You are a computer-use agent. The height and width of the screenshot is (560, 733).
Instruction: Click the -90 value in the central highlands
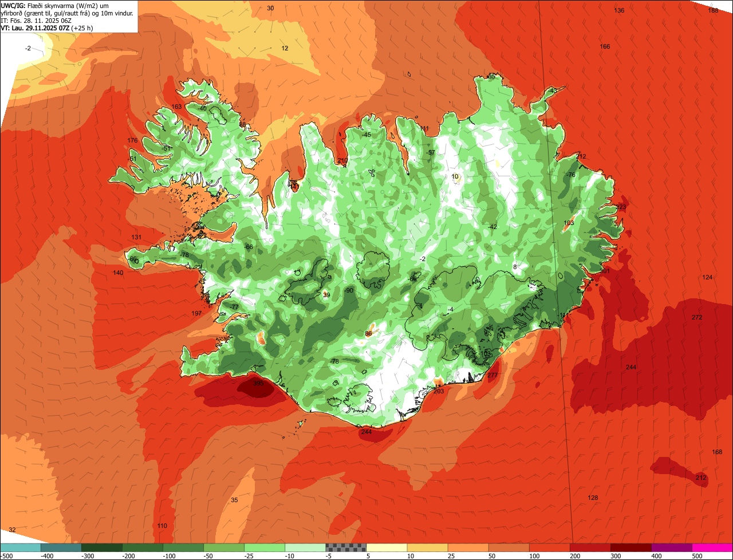coord(349,290)
